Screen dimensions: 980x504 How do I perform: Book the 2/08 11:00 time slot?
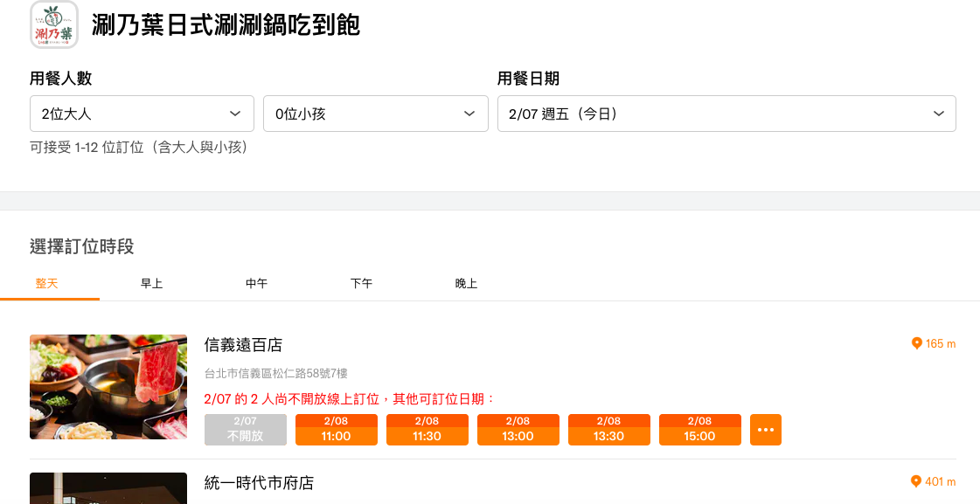[337, 430]
